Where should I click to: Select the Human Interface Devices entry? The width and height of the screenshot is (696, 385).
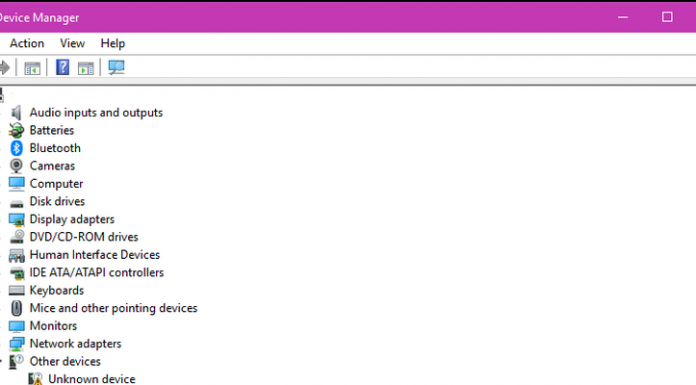pos(95,255)
